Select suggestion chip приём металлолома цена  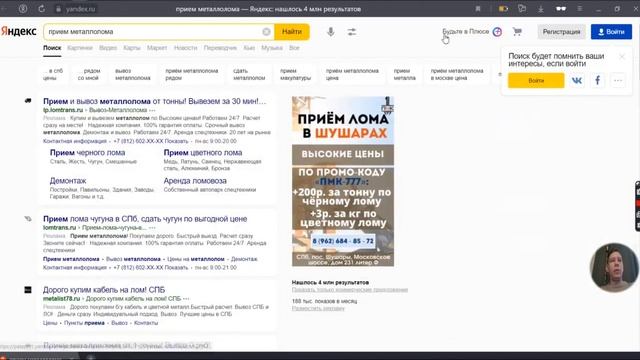(x=352, y=74)
